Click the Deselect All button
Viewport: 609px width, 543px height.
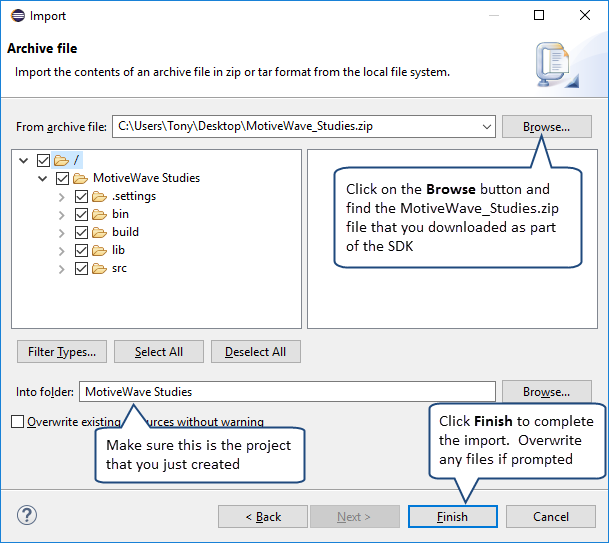point(255,351)
